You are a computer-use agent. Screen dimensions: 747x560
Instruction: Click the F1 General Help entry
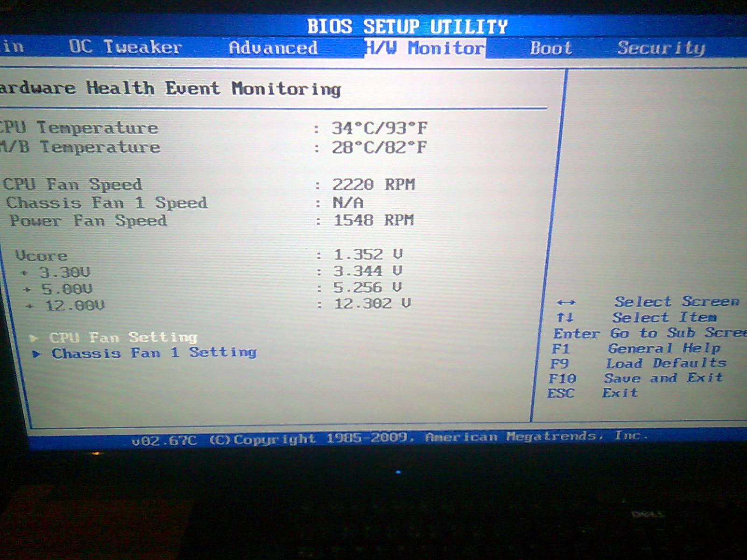tap(636, 348)
